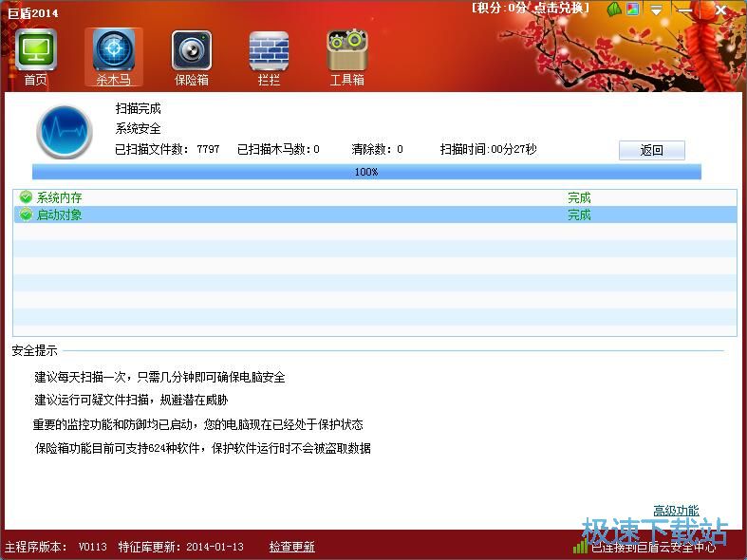Open the 工具箱 toolbox icon
The image size is (747, 560).
(x=346, y=55)
